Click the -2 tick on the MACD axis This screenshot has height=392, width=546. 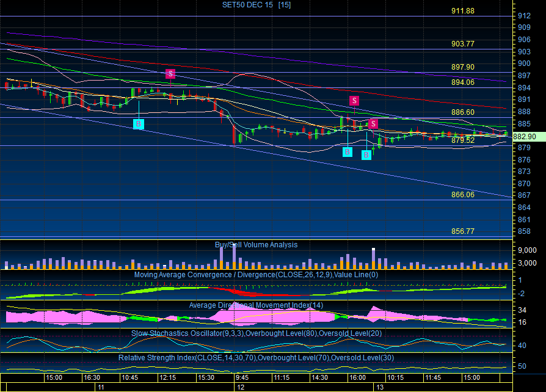[522, 294]
